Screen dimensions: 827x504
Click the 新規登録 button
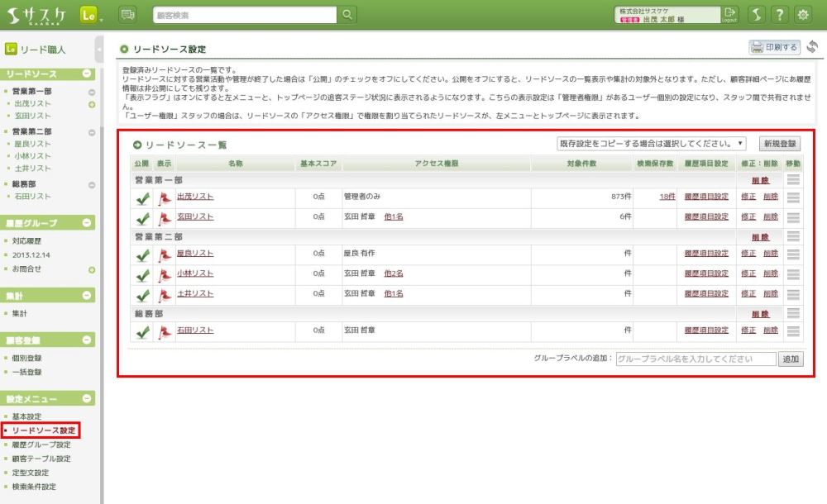[x=780, y=143]
